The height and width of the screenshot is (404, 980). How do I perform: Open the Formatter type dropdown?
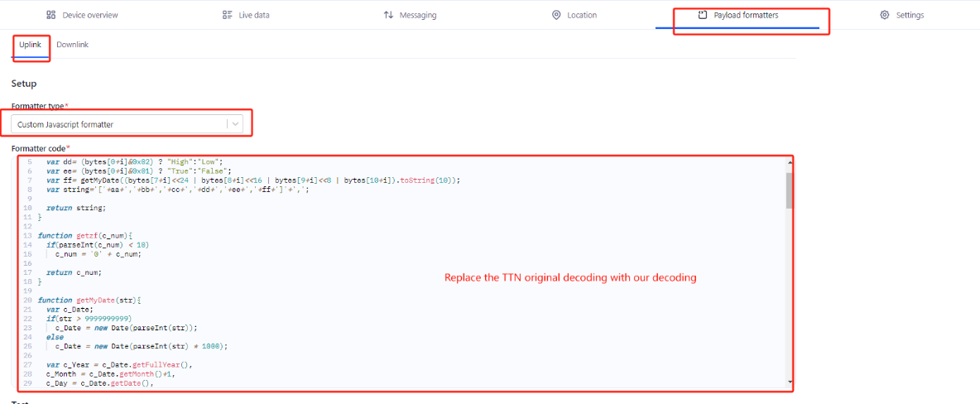(127, 124)
